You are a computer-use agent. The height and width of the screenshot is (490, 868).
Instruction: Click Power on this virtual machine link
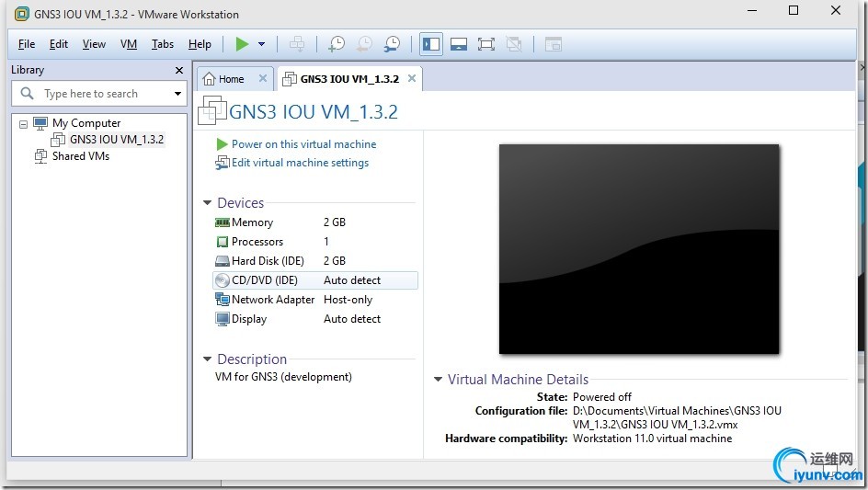pos(303,144)
